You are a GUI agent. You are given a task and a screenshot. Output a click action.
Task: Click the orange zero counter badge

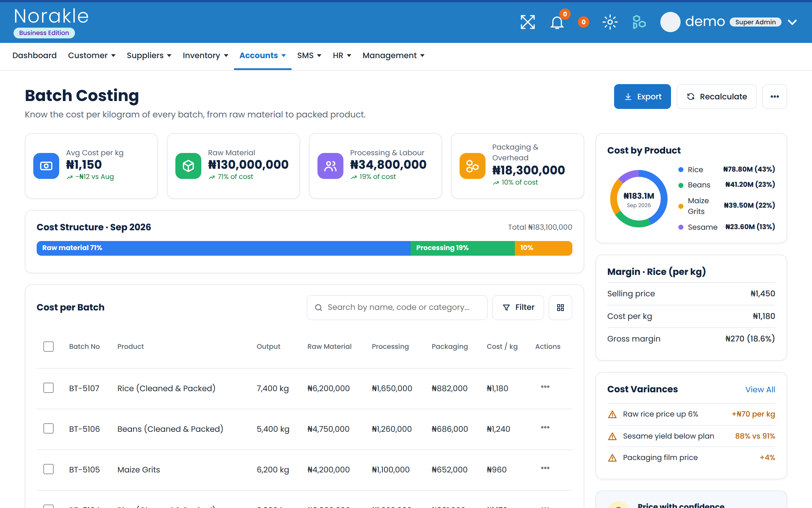click(x=584, y=22)
